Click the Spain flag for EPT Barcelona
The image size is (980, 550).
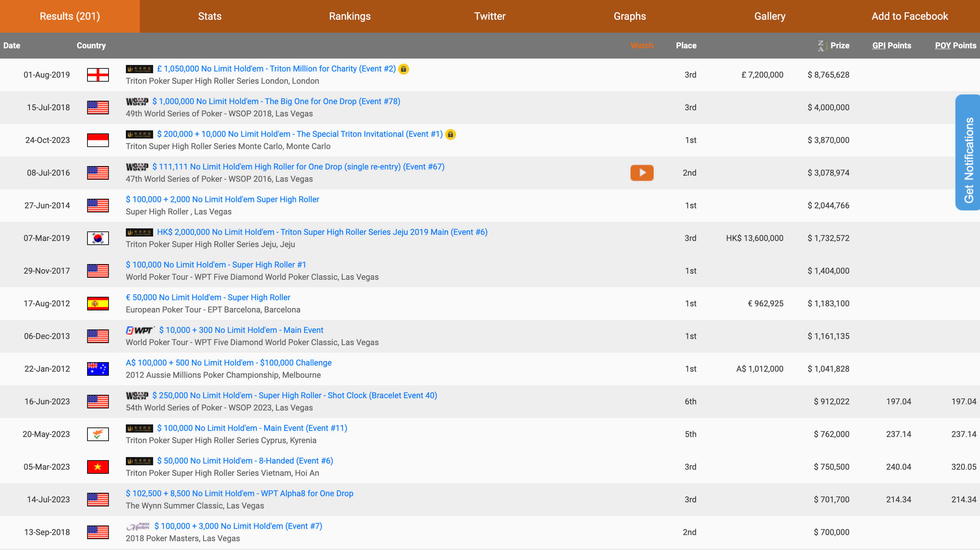click(x=98, y=304)
